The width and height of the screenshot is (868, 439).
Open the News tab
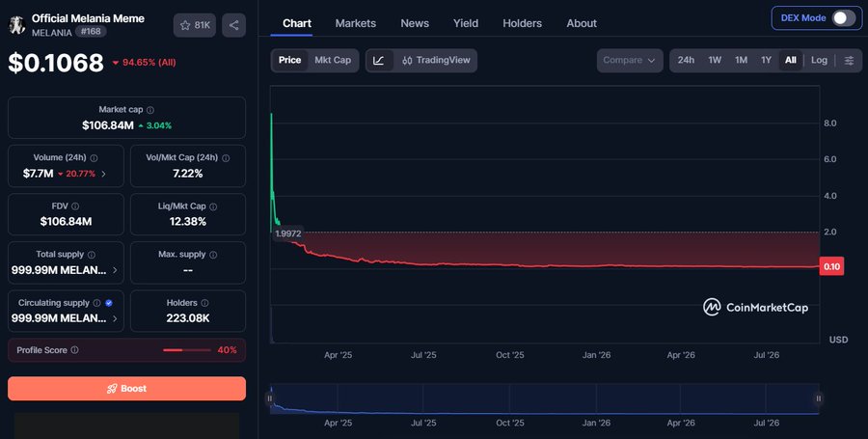415,23
